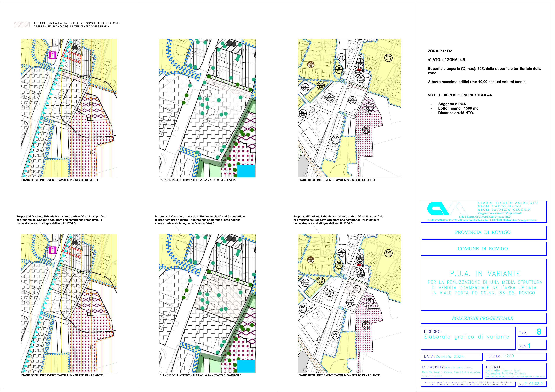Click the 'DATA: Gennaio 2026' field

pyautogui.click(x=452, y=357)
